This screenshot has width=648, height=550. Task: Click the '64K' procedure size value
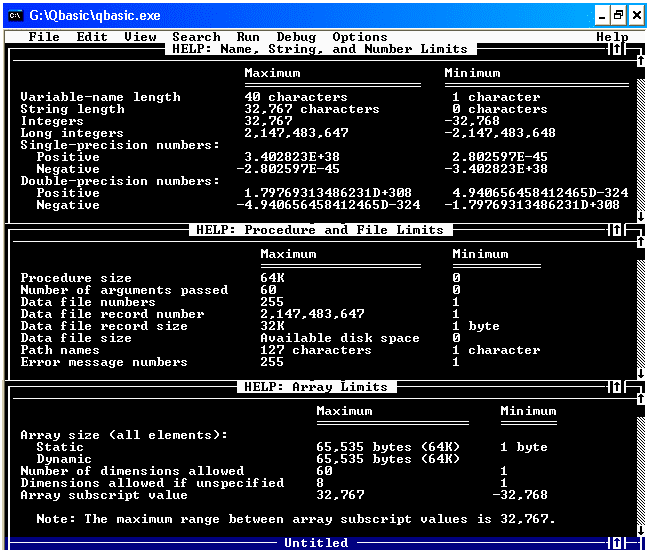(x=272, y=278)
